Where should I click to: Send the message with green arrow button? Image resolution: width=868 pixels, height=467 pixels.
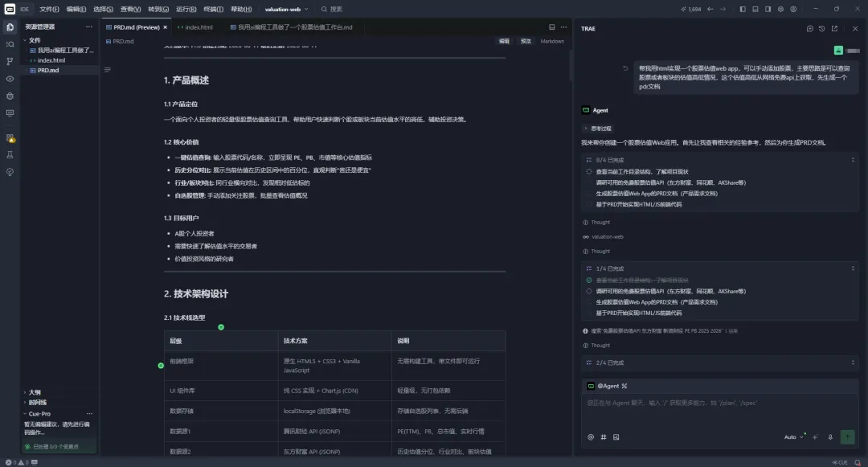click(848, 437)
